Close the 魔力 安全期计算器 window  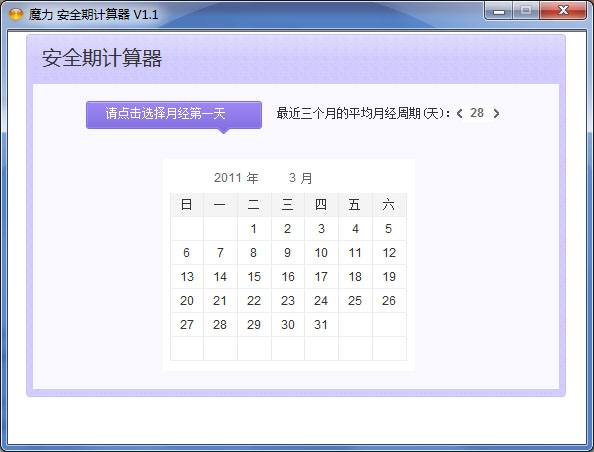click(x=563, y=10)
